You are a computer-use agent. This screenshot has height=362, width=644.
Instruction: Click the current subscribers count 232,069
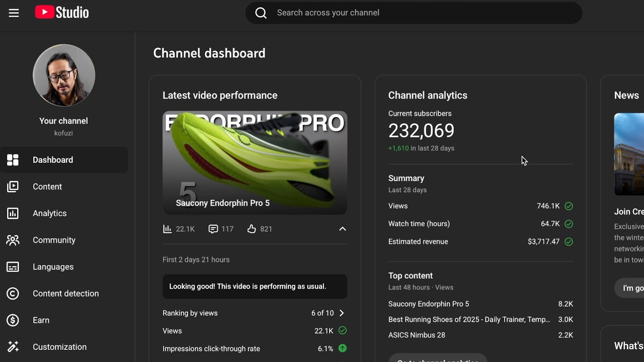pos(421,131)
